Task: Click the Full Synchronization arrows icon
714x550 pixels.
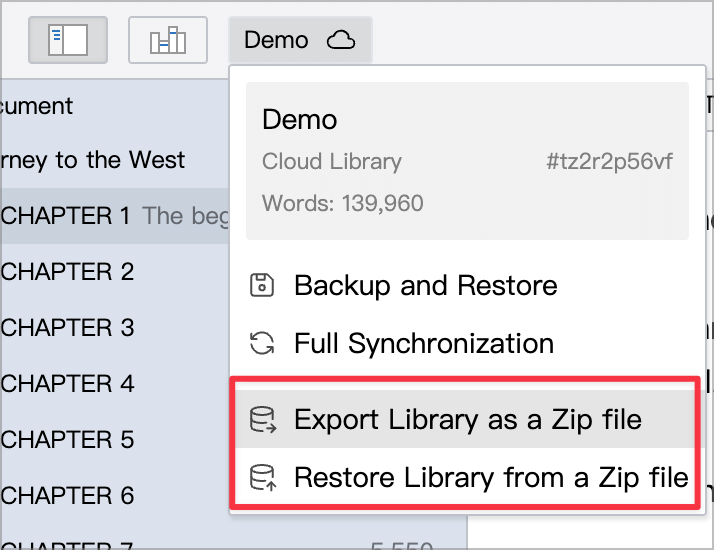Action: tap(262, 343)
